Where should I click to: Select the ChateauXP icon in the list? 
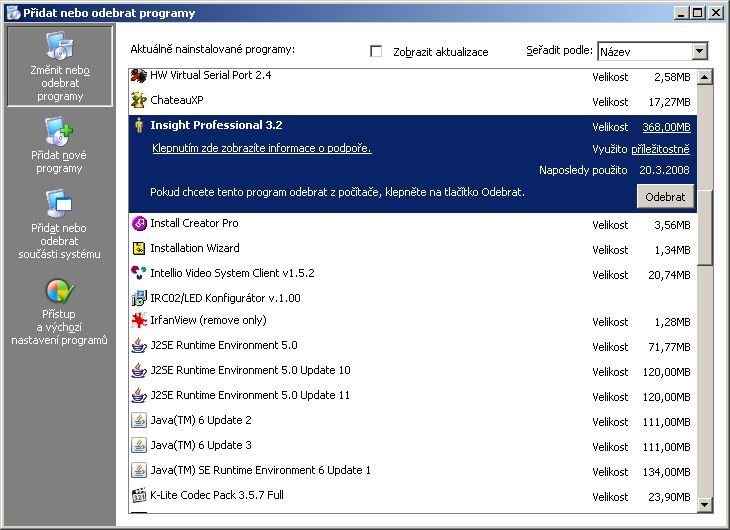coord(139,101)
